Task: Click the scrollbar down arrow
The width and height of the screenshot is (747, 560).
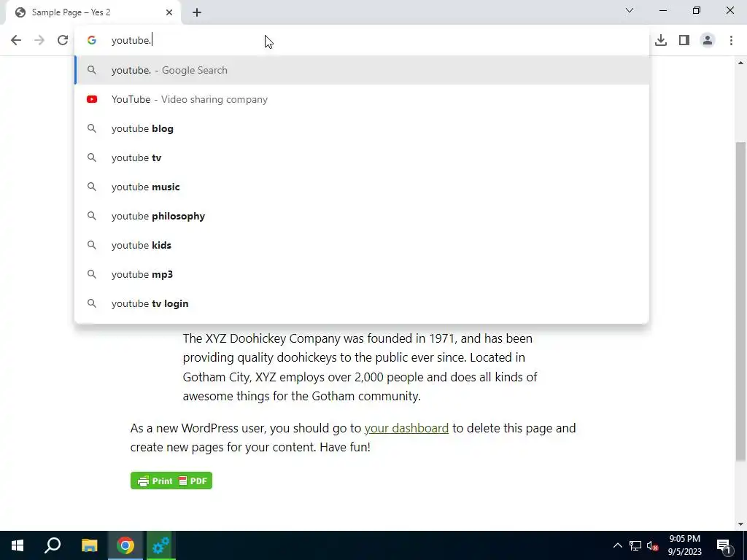Action: tap(740, 524)
